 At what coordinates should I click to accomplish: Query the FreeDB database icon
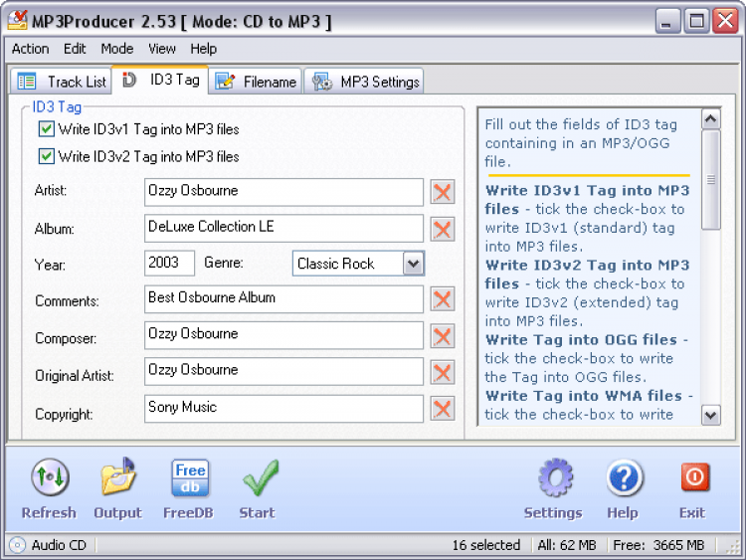190,478
